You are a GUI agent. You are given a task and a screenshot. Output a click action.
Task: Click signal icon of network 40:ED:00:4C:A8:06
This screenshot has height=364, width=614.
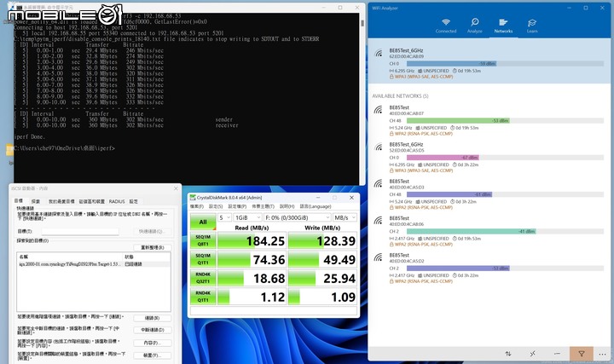pyautogui.click(x=379, y=221)
